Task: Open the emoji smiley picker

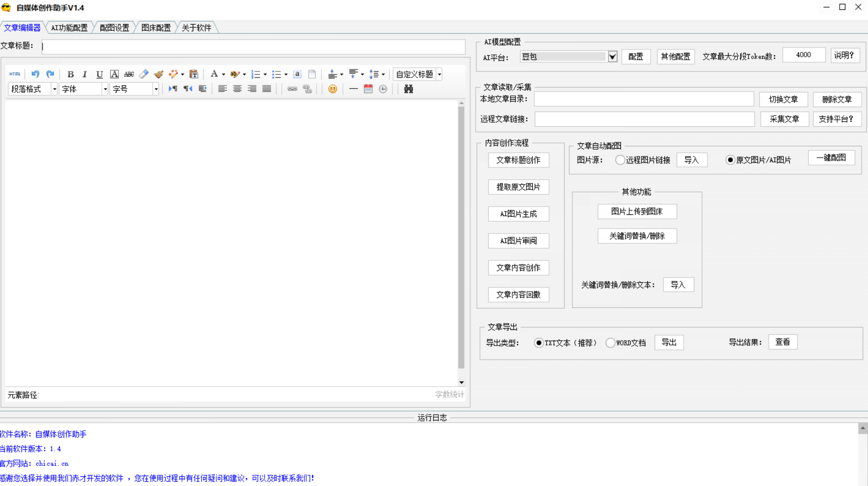Action: 333,89
